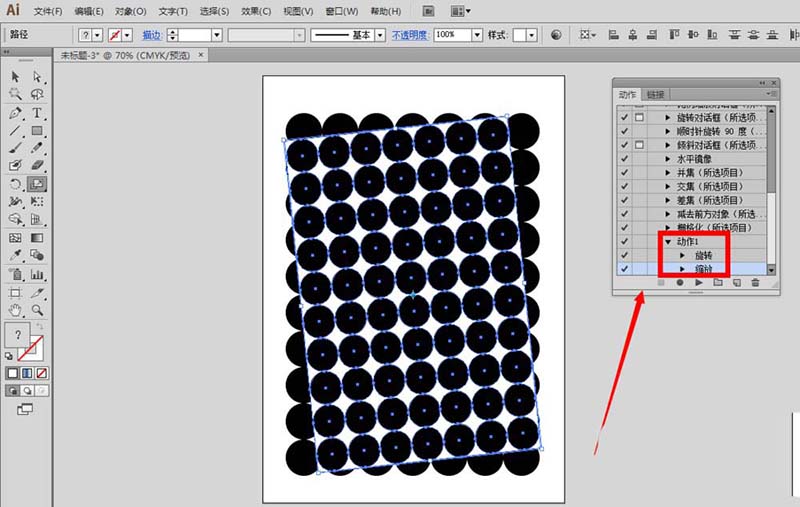This screenshot has height=507, width=800.
Task: Select the Selection arrow tool
Action: (16, 76)
